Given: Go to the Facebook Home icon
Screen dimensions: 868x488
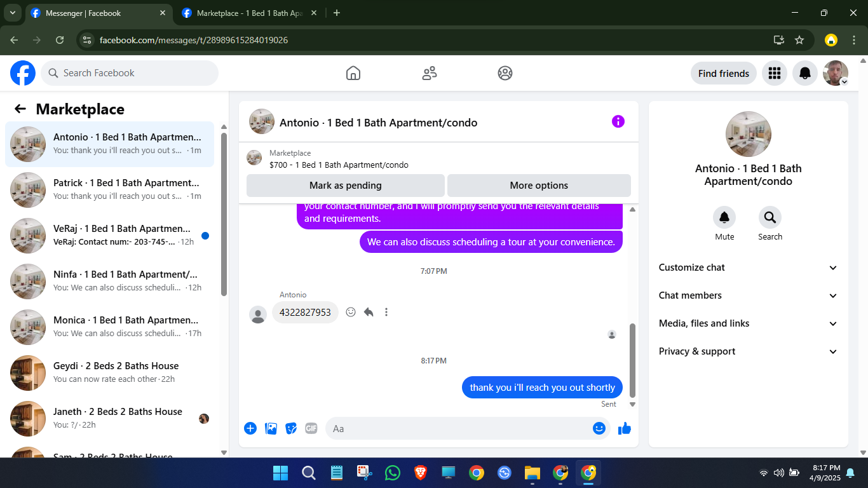Looking at the screenshot, I should [353, 73].
